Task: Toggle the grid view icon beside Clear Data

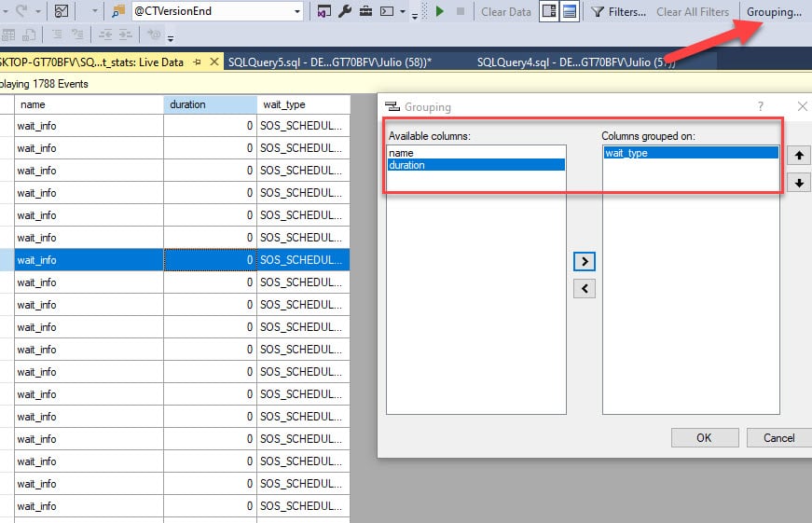Action: pyautogui.click(x=569, y=11)
